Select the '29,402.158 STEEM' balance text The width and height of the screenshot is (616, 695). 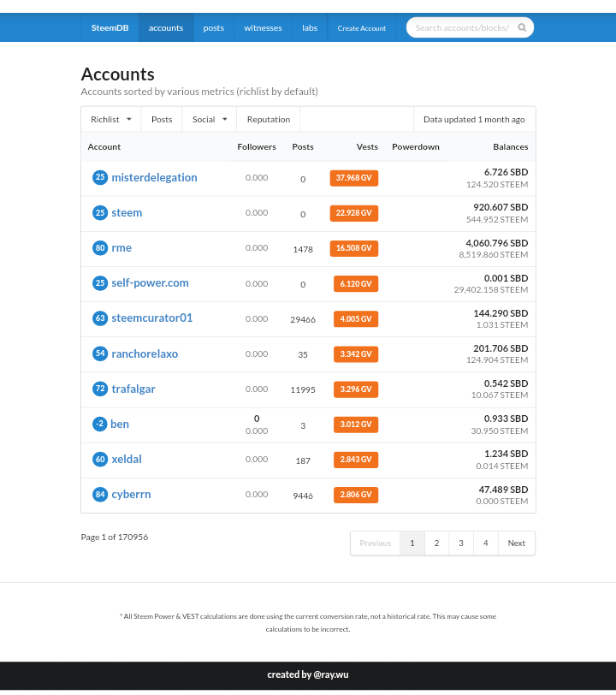pos(491,289)
